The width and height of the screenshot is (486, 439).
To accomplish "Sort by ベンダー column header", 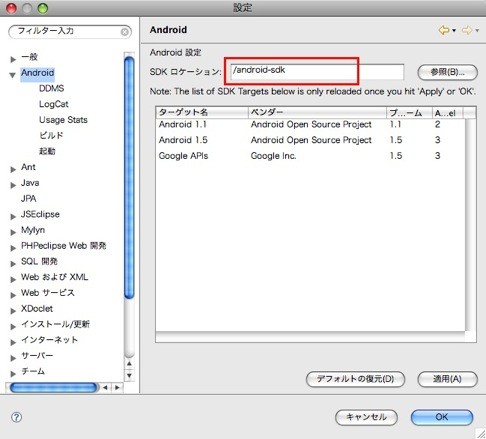I will tap(317, 113).
